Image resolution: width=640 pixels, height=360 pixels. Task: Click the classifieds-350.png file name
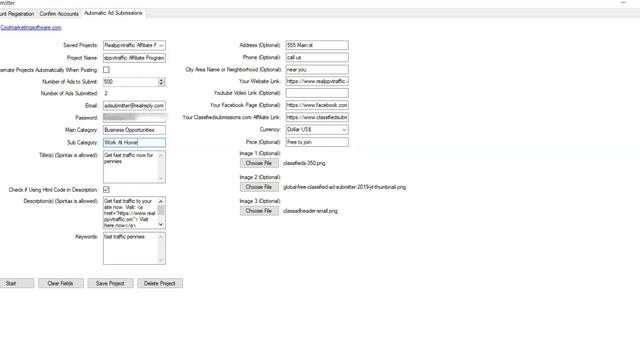point(304,163)
